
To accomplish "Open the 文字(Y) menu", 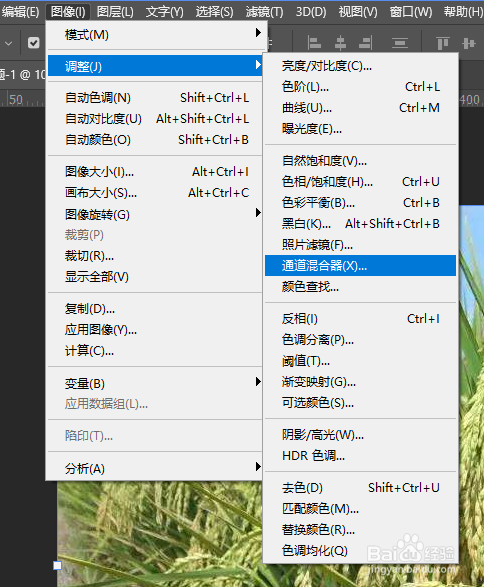I will point(165,12).
